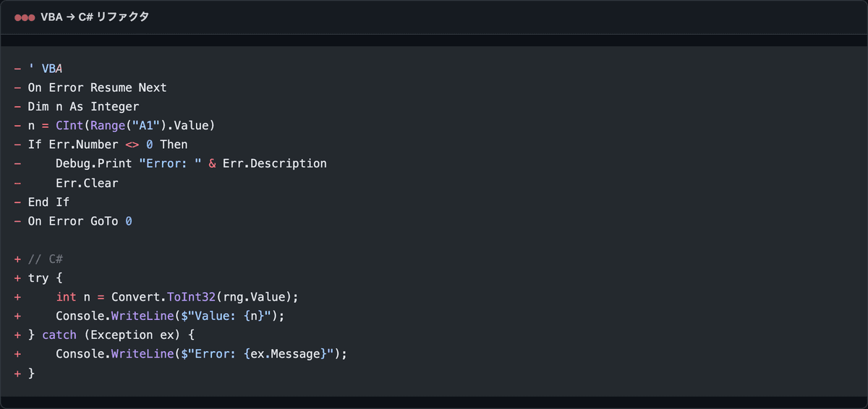868x409 pixels.
Task: Click the CInt function call
Action: click(x=135, y=126)
